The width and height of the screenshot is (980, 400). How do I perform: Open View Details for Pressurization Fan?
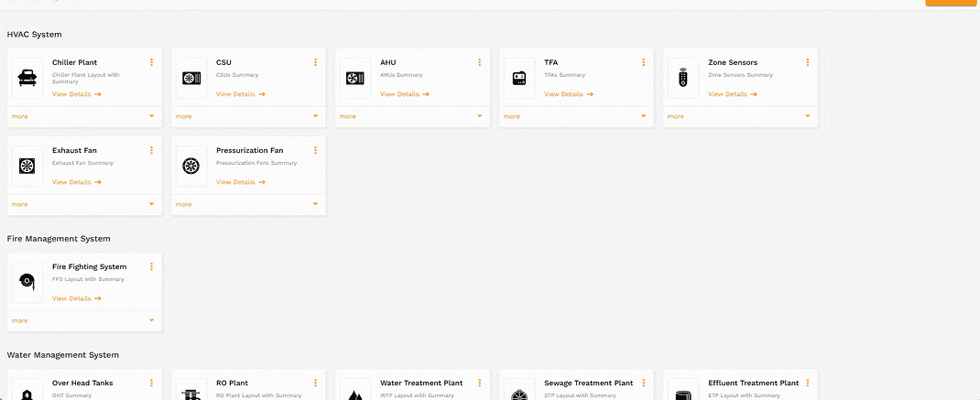coord(241,182)
